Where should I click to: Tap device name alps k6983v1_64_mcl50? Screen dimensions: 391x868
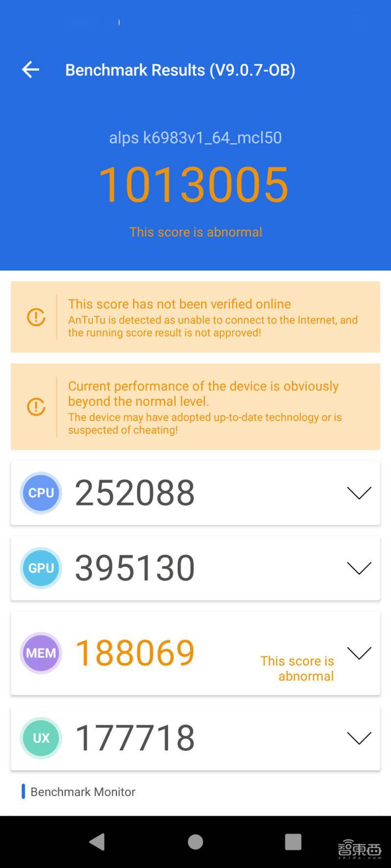(x=195, y=138)
